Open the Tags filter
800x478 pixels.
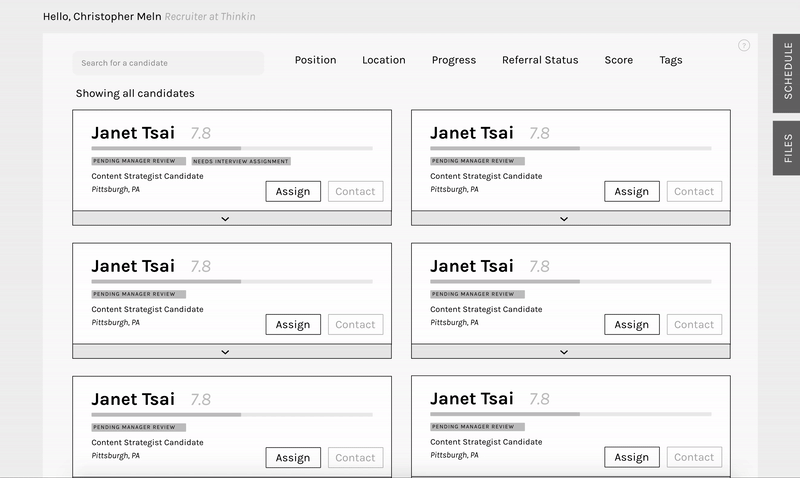pos(670,60)
